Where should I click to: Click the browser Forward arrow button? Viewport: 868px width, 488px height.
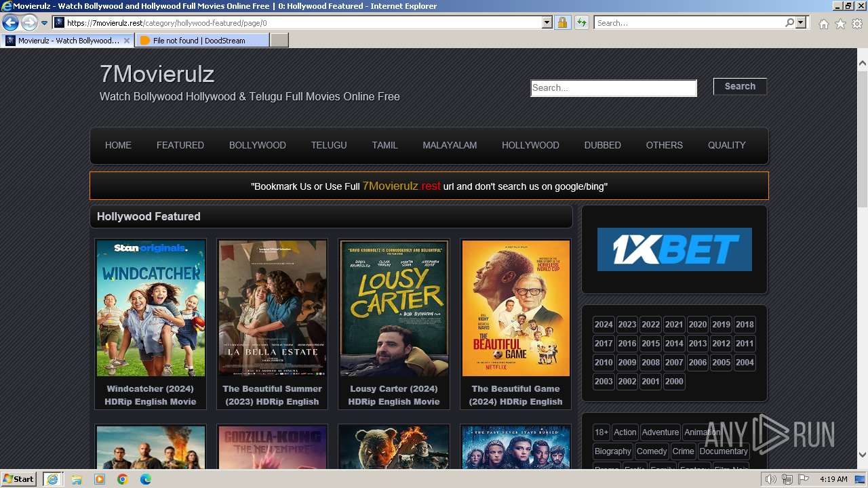29,23
